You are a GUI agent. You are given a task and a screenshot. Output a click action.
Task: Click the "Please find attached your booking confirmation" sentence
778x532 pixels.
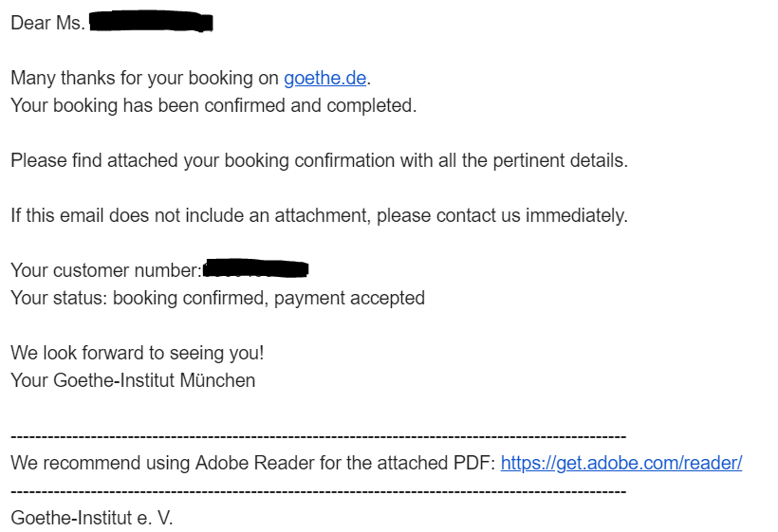319,160
